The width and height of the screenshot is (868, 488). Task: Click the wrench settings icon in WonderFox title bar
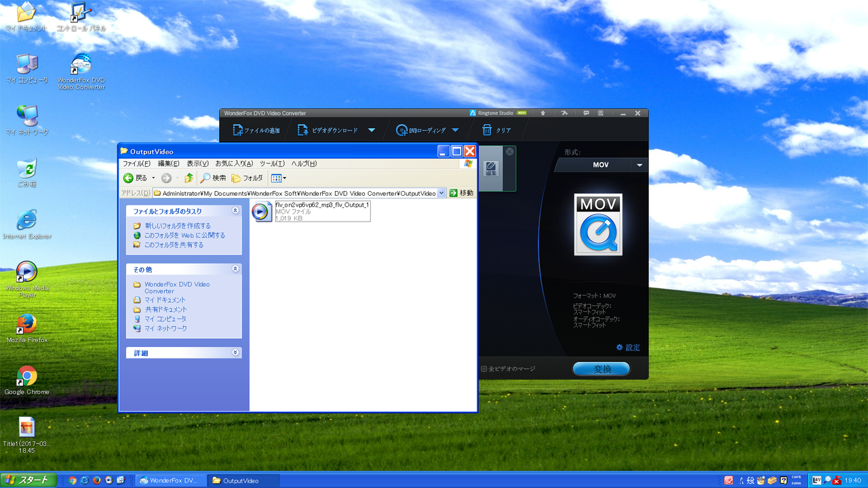[564, 113]
